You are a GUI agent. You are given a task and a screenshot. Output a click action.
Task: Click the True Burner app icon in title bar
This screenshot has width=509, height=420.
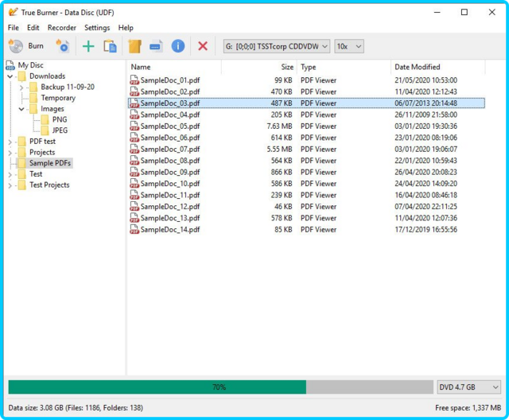coord(13,13)
